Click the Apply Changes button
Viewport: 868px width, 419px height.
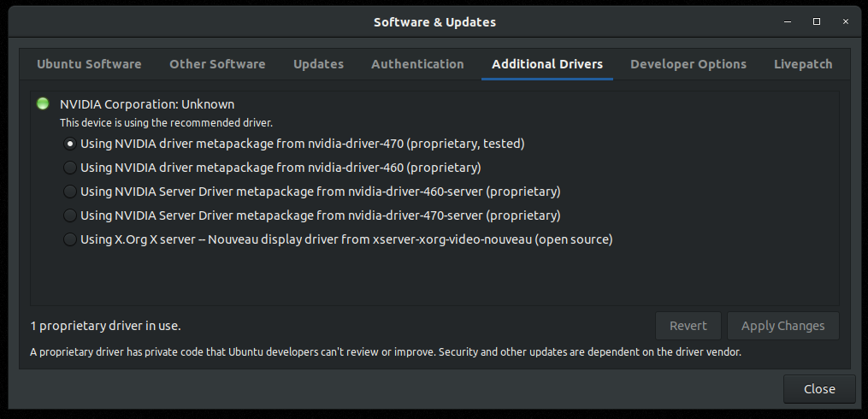click(x=782, y=326)
